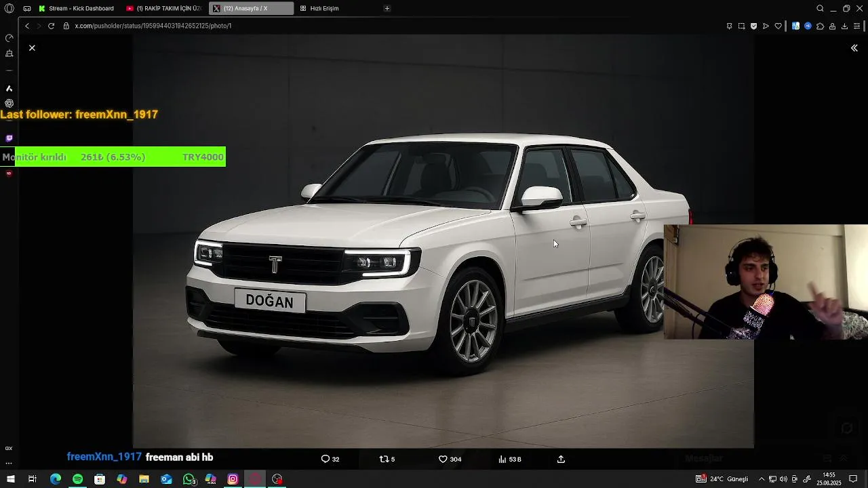Open ChatGPT in the sidebar

tap(9, 103)
